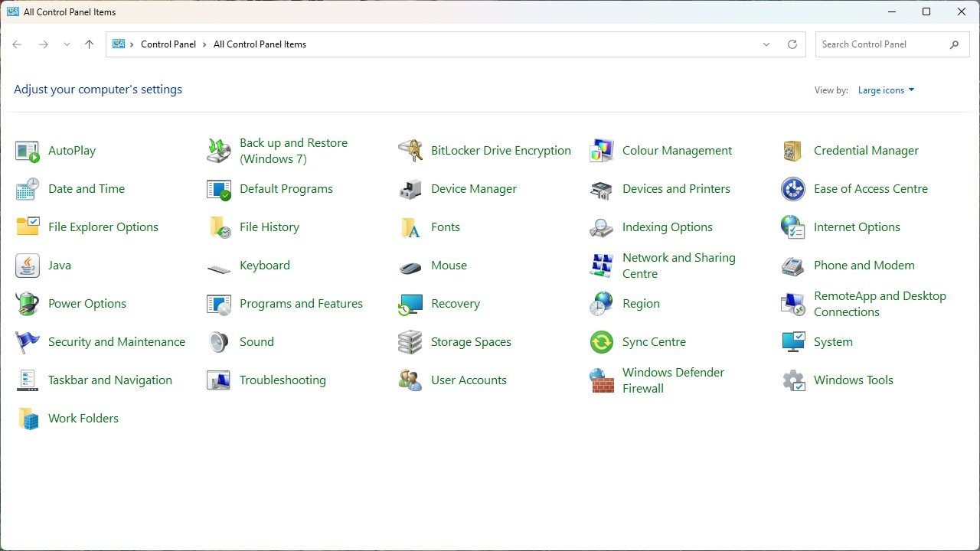Click the search magnifier icon
The height and width of the screenshot is (551, 980).
tap(954, 44)
